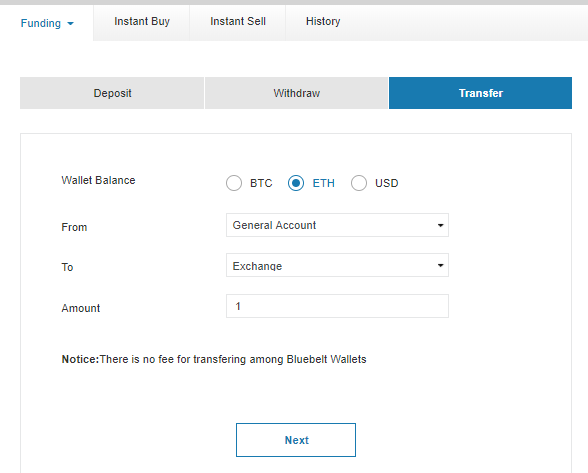Viewport: 588px width, 473px height.
Task: Select the BTC radio button
Action: [x=234, y=183]
